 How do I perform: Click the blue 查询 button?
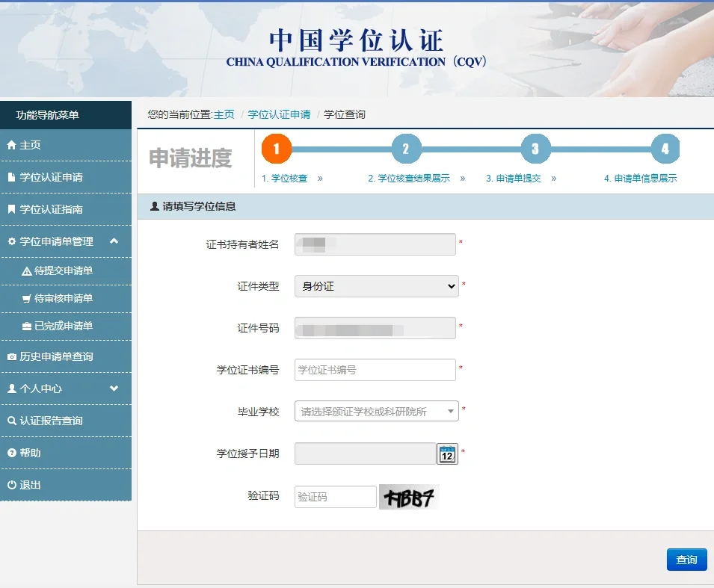click(x=686, y=560)
